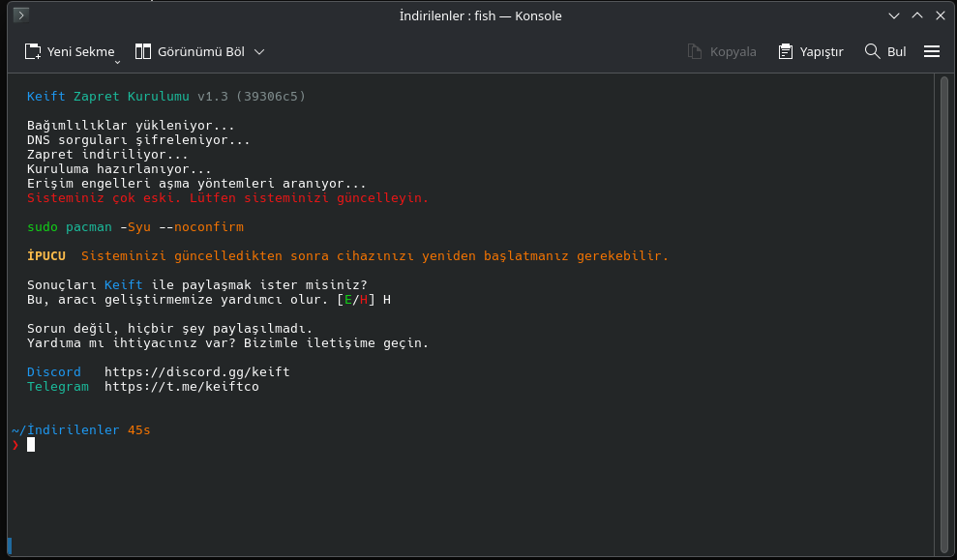Click the '45s' duration in the prompt
Screen dimensions: 957x560
pyautogui.click(x=139, y=430)
